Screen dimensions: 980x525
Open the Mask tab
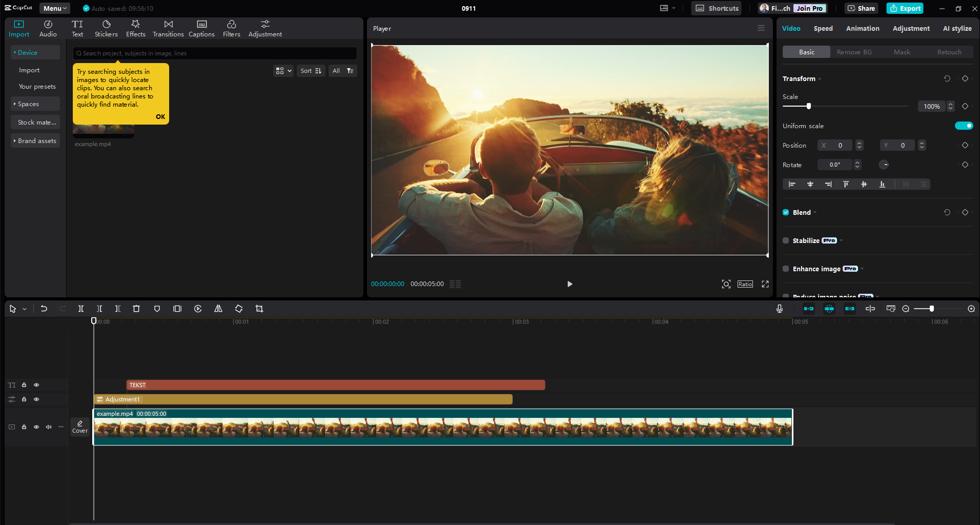tap(902, 52)
